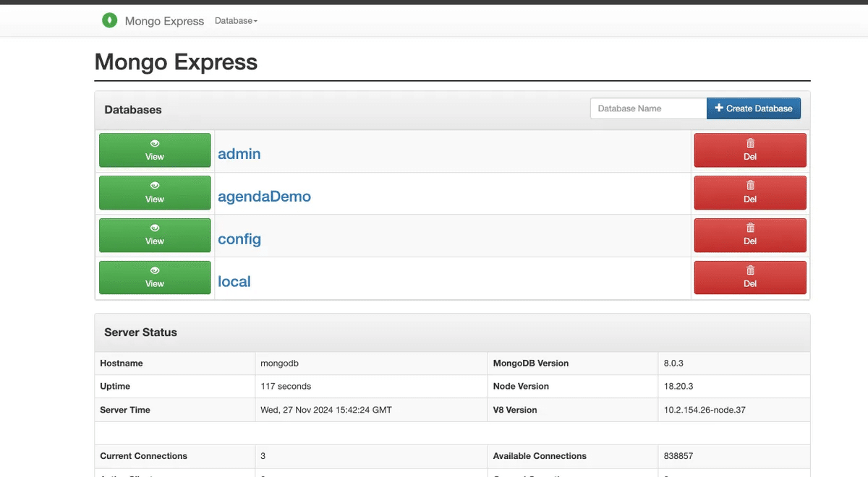This screenshot has height=477, width=868.
Task: Click the MongoDB leaf logo in the navbar
Action: (109, 20)
